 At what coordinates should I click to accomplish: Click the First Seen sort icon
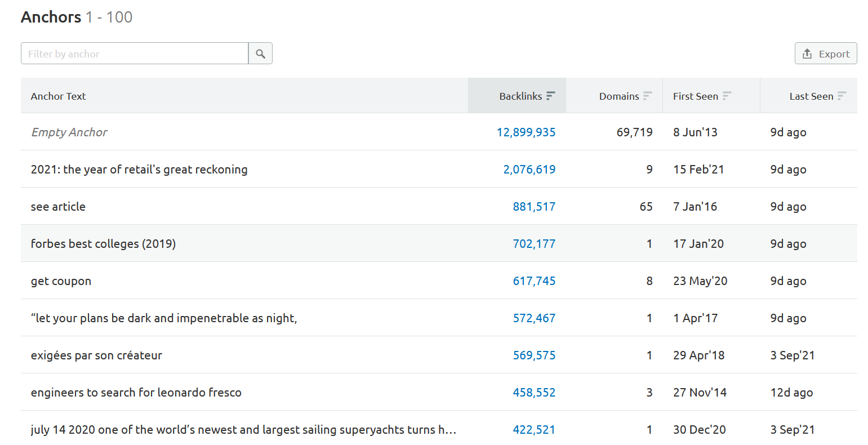(727, 96)
